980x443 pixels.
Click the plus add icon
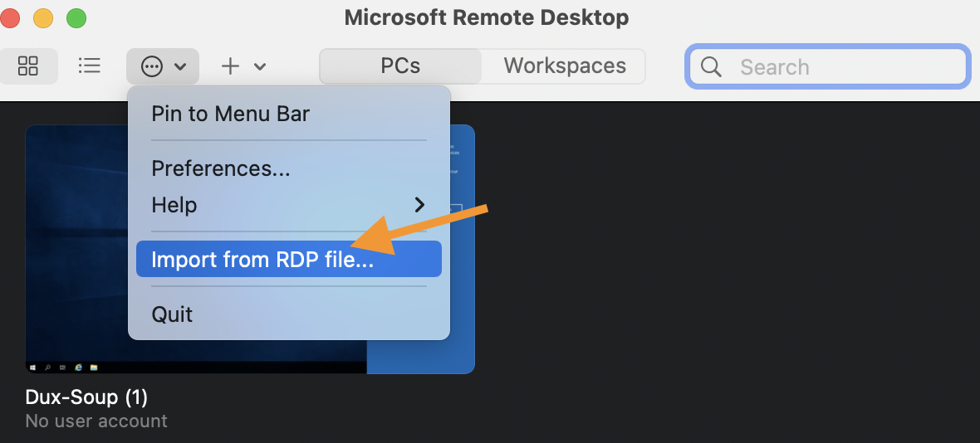231,66
